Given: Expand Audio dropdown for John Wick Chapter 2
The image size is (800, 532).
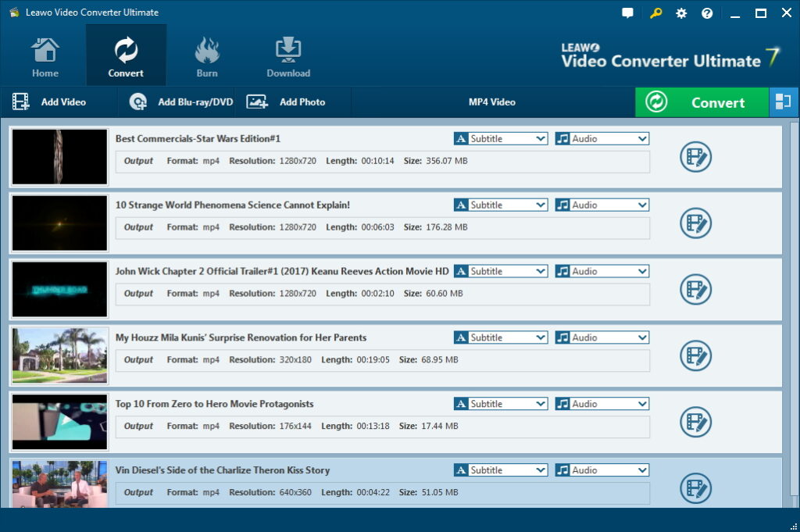Looking at the screenshot, I should (602, 271).
